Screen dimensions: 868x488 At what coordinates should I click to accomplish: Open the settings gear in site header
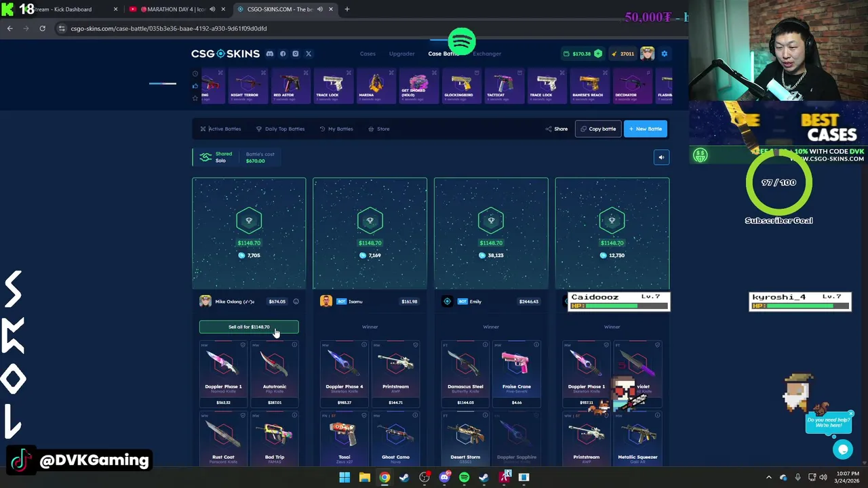click(x=665, y=54)
